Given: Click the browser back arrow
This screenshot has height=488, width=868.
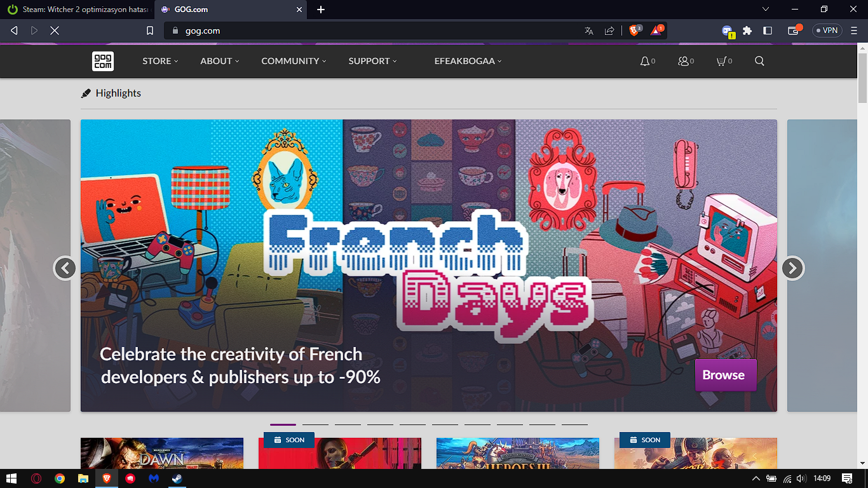Looking at the screenshot, I should [14, 30].
